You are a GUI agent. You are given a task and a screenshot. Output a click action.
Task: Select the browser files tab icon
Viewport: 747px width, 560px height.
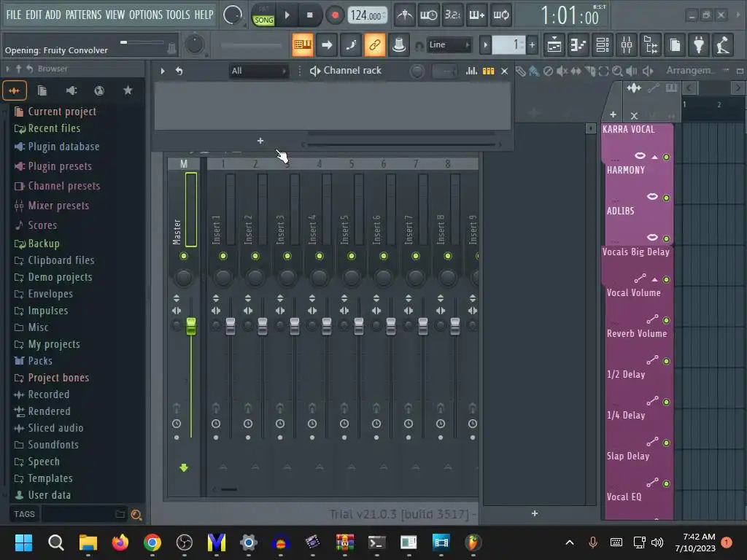click(42, 90)
